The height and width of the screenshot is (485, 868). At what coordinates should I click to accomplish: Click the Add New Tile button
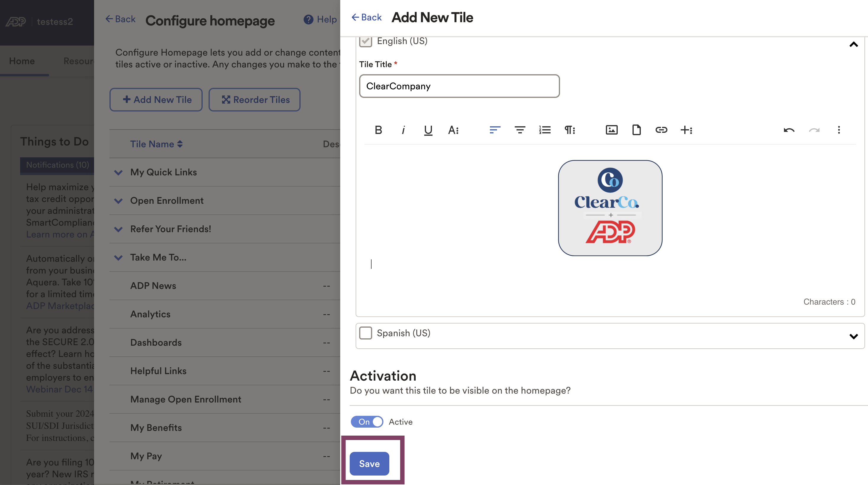point(156,100)
